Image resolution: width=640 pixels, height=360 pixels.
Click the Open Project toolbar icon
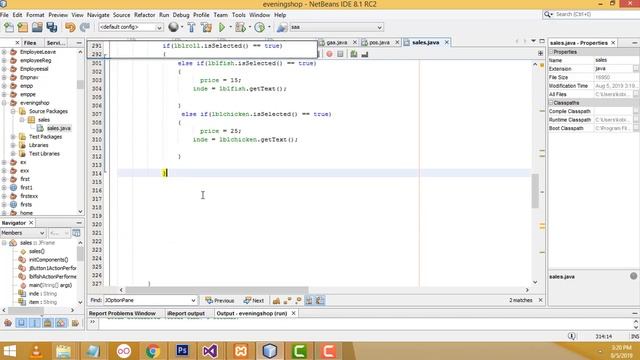37,27
